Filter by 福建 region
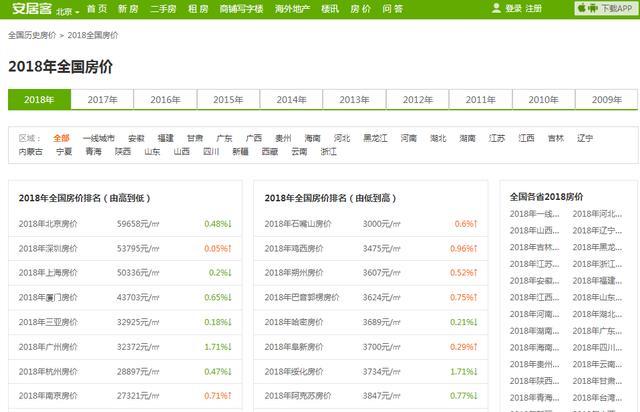The width and height of the screenshot is (640, 412). point(166,138)
